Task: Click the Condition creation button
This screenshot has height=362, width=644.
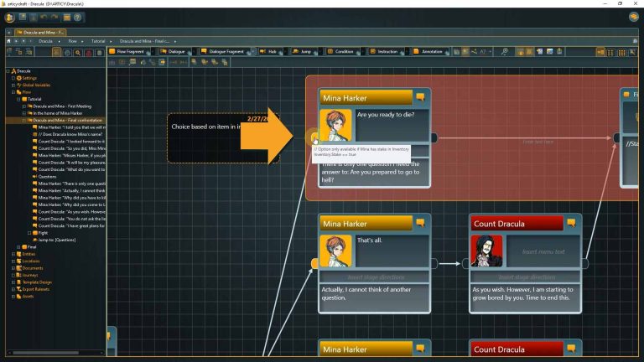Action: pos(341,52)
